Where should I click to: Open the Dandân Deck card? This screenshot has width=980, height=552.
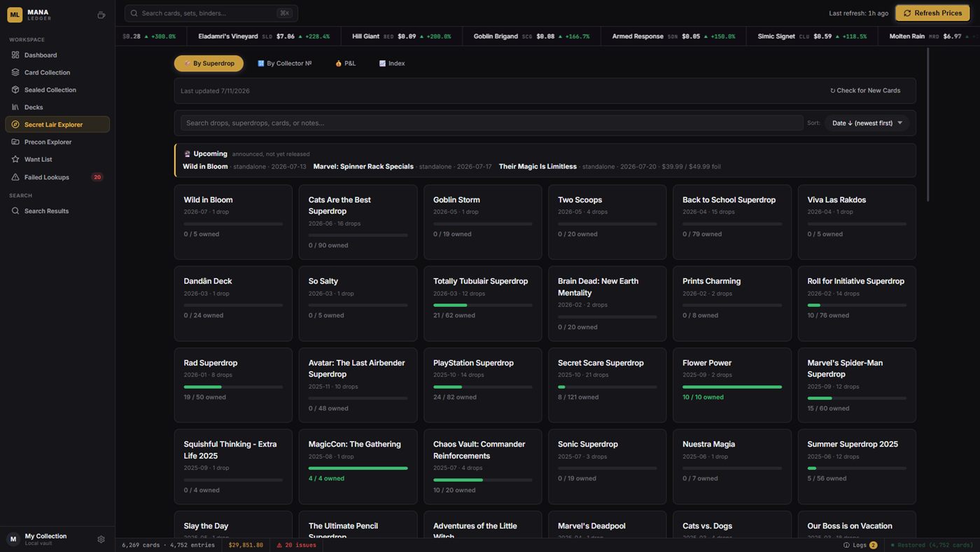pyautogui.click(x=233, y=303)
